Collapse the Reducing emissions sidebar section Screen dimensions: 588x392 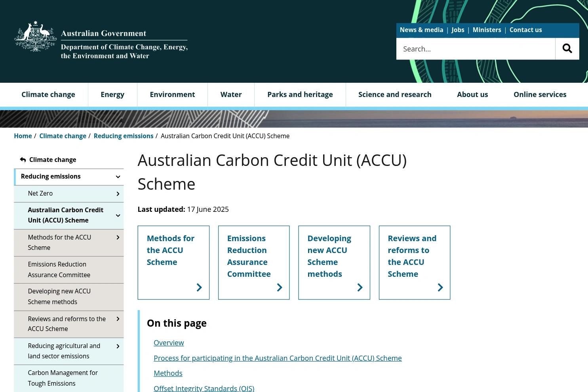[x=118, y=177]
